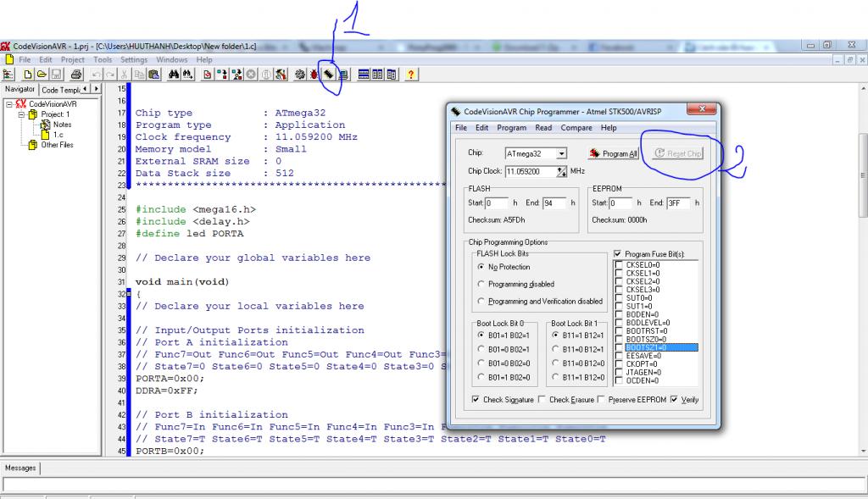Image resolution: width=868 pixels, height=499 pixels.
Task: Select the Notes item in Navigator tree
Action: [62, 125]
